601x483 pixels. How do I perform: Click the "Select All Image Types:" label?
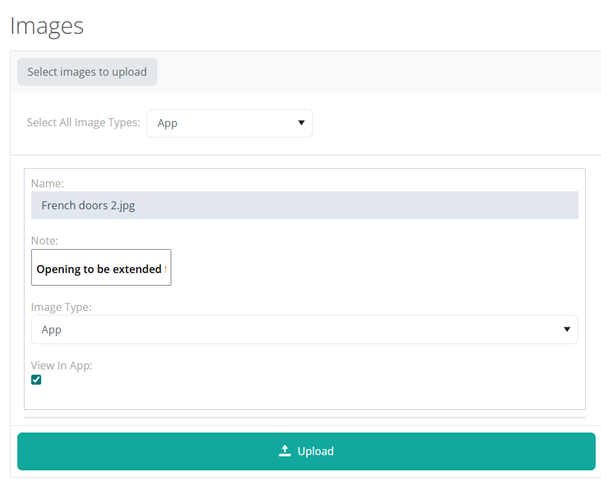[83, 123]
